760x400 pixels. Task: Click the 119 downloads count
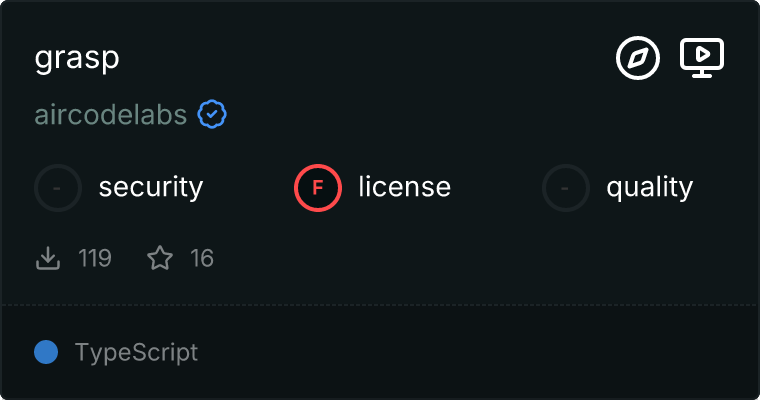coord(95,259)
